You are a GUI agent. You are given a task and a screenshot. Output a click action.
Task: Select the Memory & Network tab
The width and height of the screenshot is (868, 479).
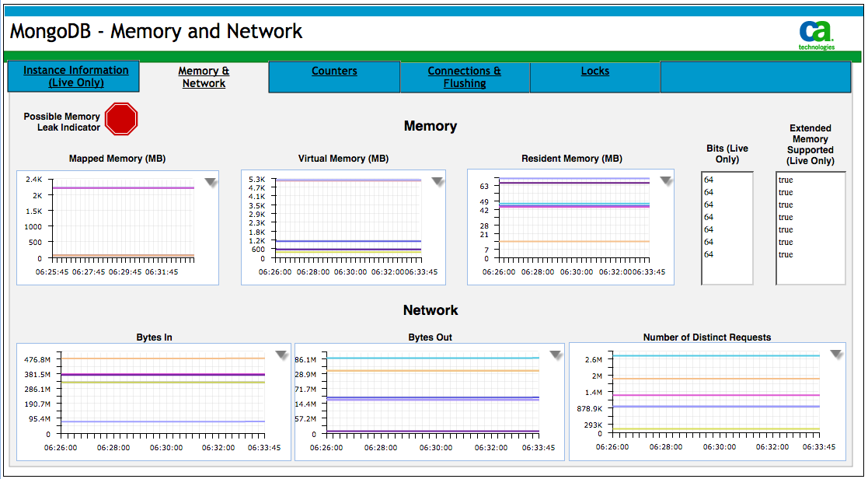point(204,77)
